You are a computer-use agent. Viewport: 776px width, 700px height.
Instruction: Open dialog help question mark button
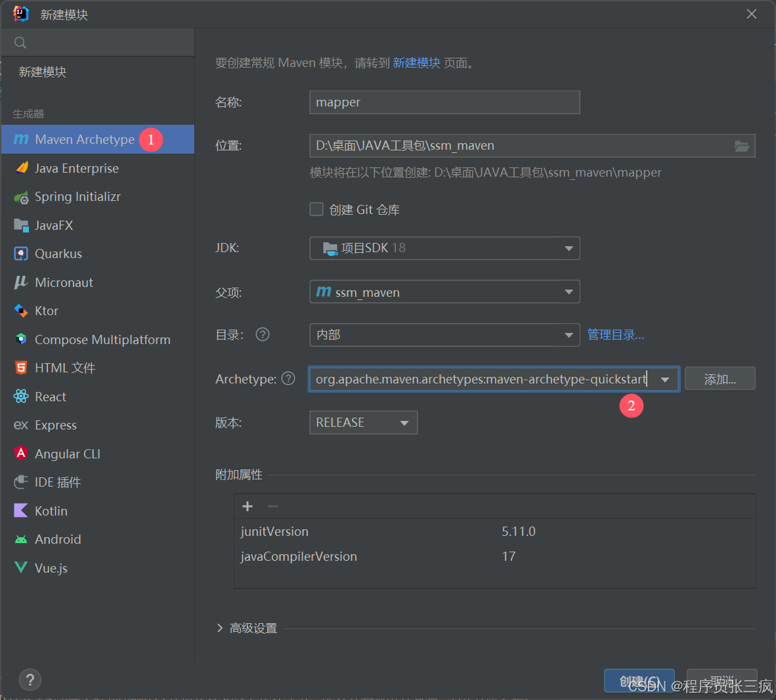(x=30, y=680)
